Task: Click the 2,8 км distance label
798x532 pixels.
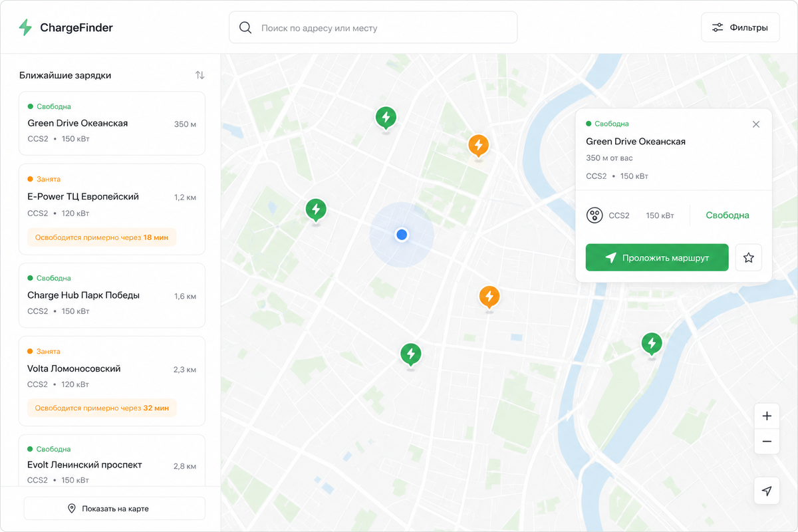Action: pyautogui.click(x=185, y=466)
